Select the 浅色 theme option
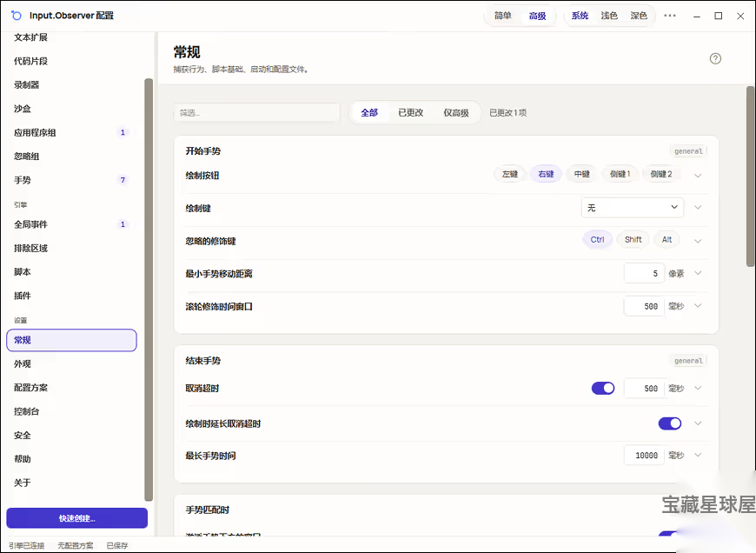The image size is (756, 553). [609, 16]
